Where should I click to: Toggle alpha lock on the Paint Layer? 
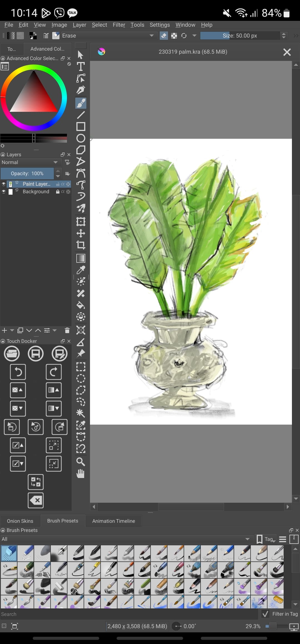click(68, 184)
